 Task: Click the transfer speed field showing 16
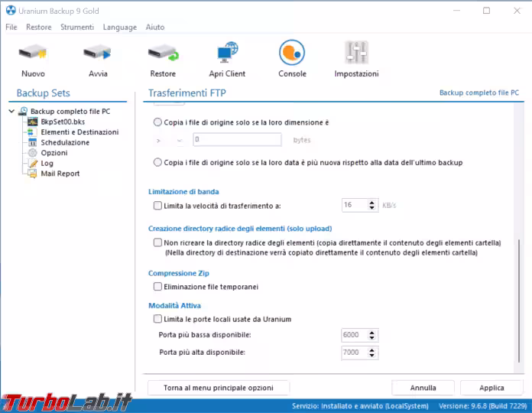[x=355, y=205]
